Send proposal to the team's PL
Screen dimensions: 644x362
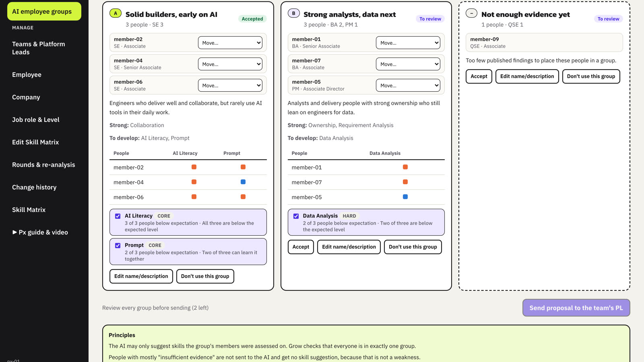tap(576, 308)
